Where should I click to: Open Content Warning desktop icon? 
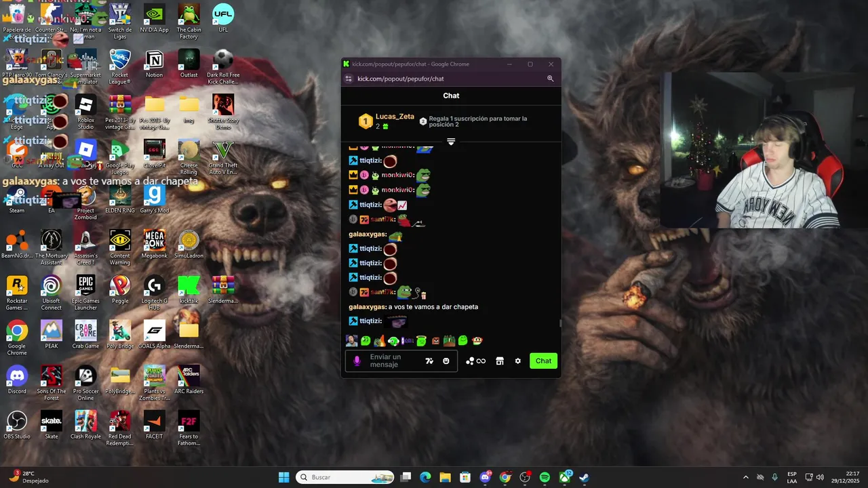click(120, 247)
